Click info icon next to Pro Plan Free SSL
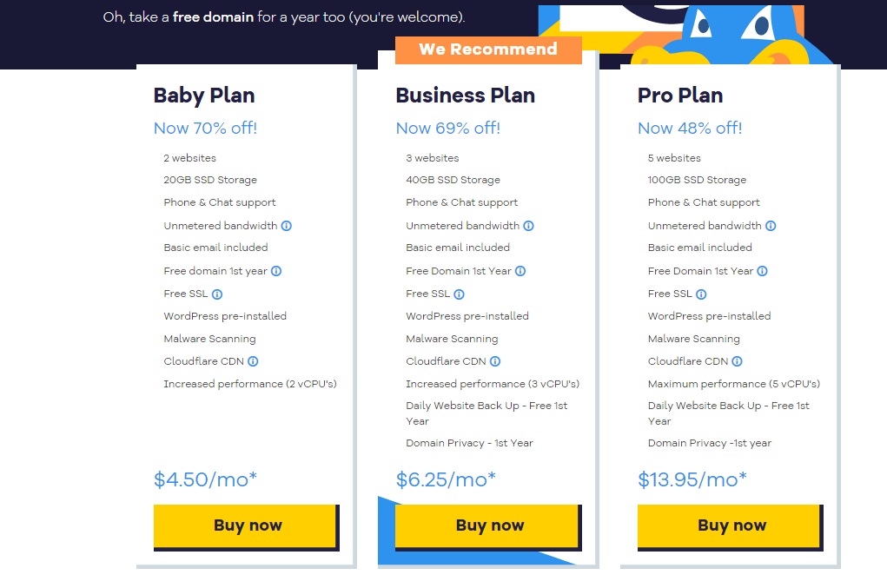Screen dimensions: 887x588 (x=701, y=294)
